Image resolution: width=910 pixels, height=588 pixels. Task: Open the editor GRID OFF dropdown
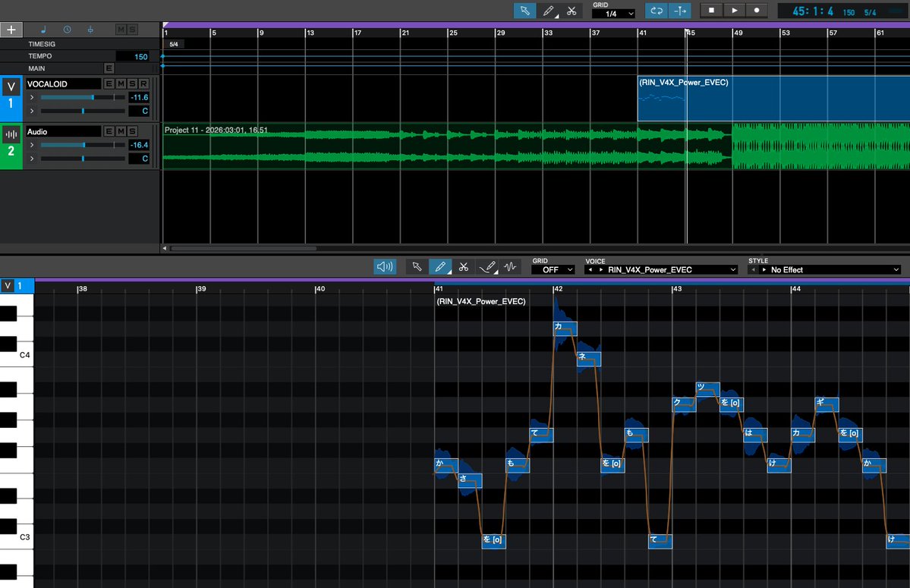(553, 269)
